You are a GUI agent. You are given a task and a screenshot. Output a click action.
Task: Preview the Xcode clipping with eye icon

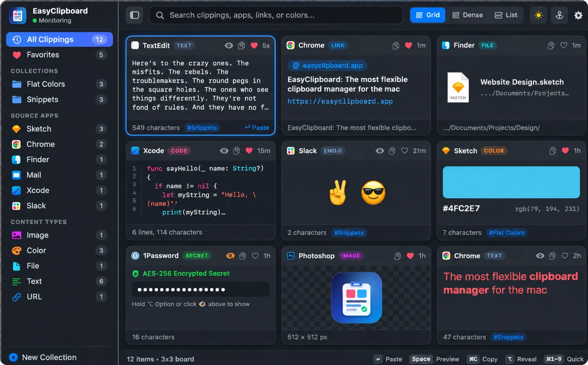pos(224,151)
